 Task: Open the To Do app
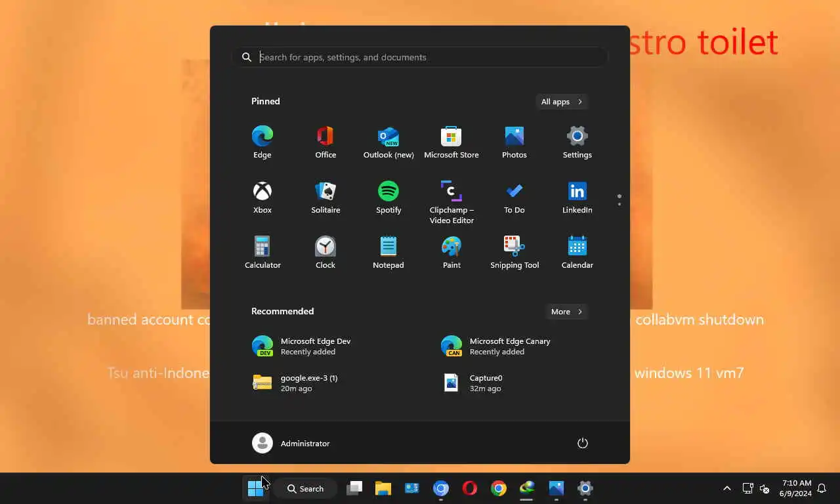tap(514, 198)
